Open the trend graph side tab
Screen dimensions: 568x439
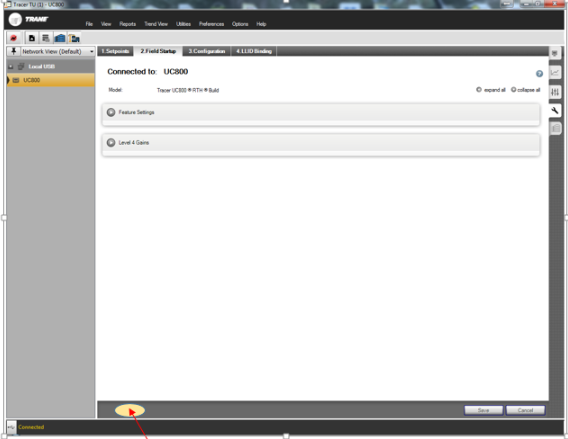click(555, 72)
